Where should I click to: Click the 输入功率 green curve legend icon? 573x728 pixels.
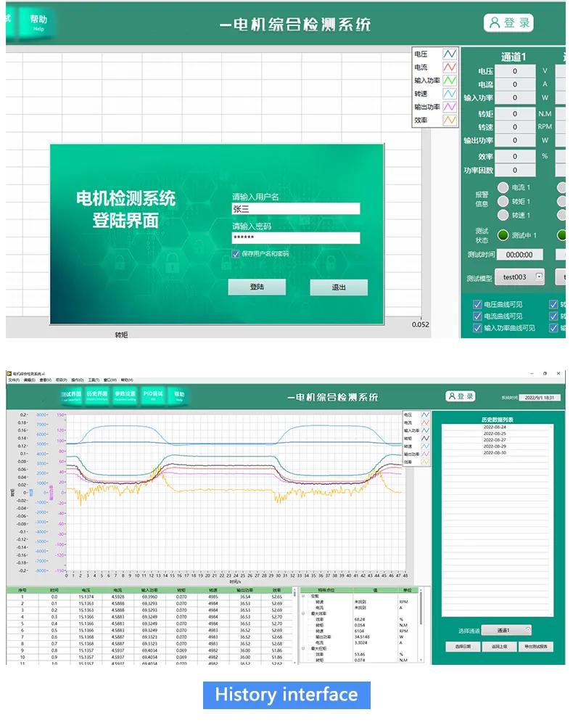point(450,81)
